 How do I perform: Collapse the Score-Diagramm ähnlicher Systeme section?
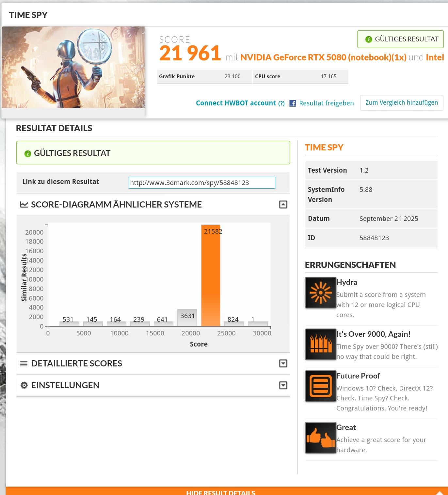coord(283,205)
